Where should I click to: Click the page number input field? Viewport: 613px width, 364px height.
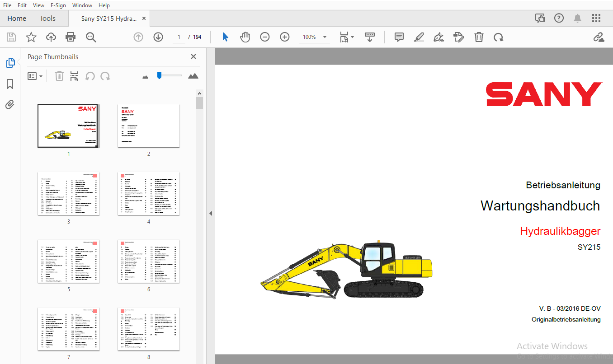pos(179,37)
